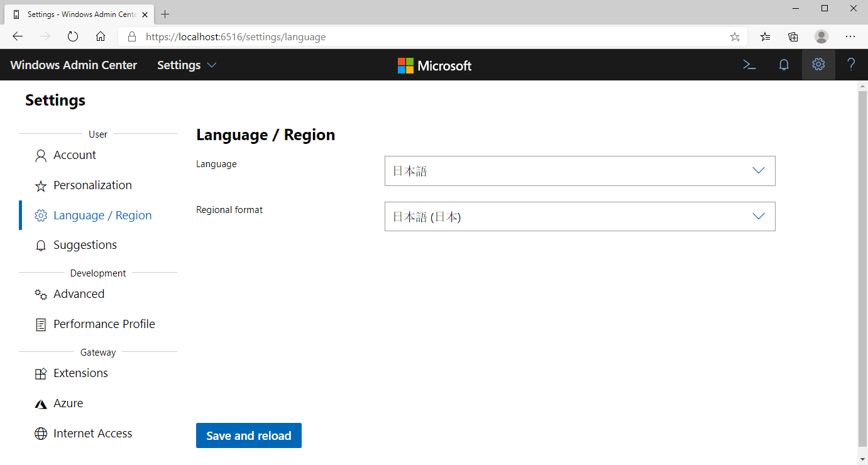Click the Azure triangle icon

[x=40, y=403]
